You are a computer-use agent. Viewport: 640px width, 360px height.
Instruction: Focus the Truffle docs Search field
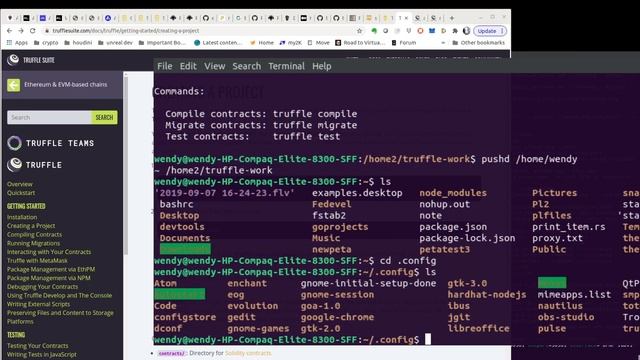(x=49, y=118)
